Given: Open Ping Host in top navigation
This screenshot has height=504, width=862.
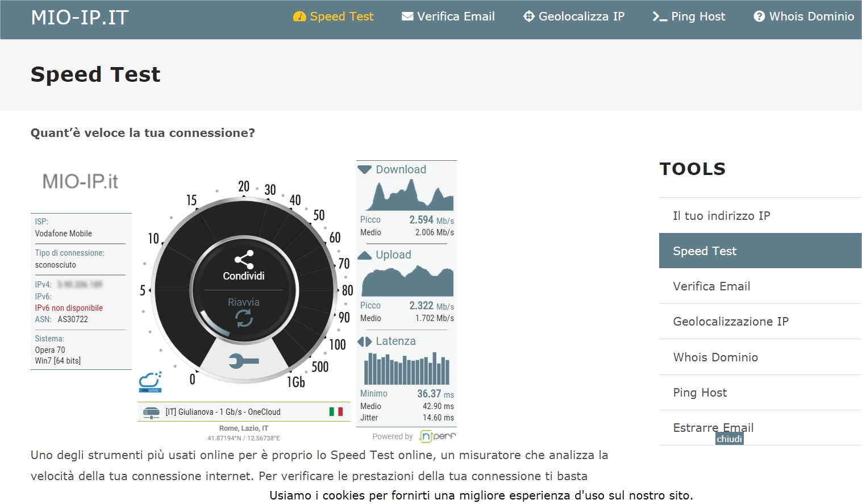Looking at the screenshot, I should point(689,16).
